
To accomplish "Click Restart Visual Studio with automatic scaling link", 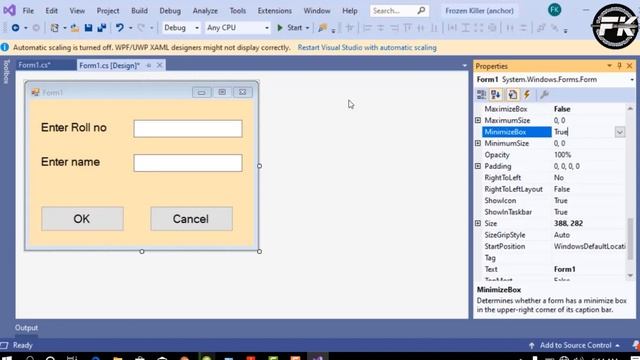I will [367, 48].
